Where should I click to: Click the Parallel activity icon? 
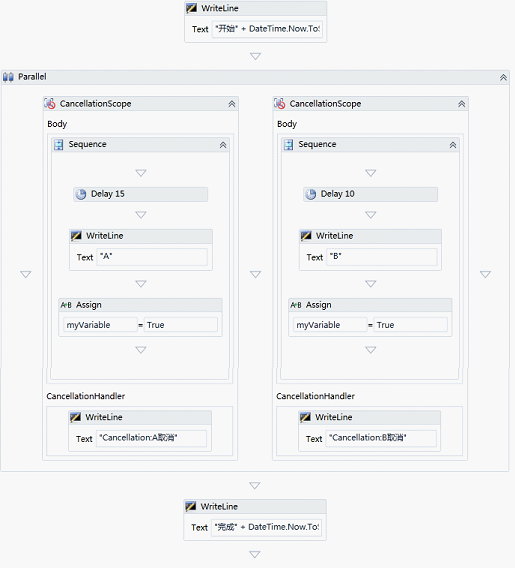(8, 77)
